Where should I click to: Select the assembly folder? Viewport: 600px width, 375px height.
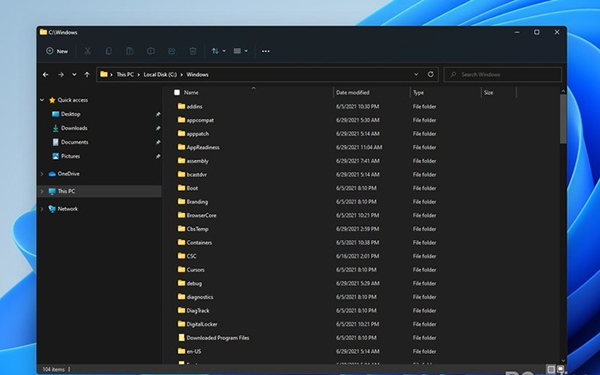(x=197, y=161)
